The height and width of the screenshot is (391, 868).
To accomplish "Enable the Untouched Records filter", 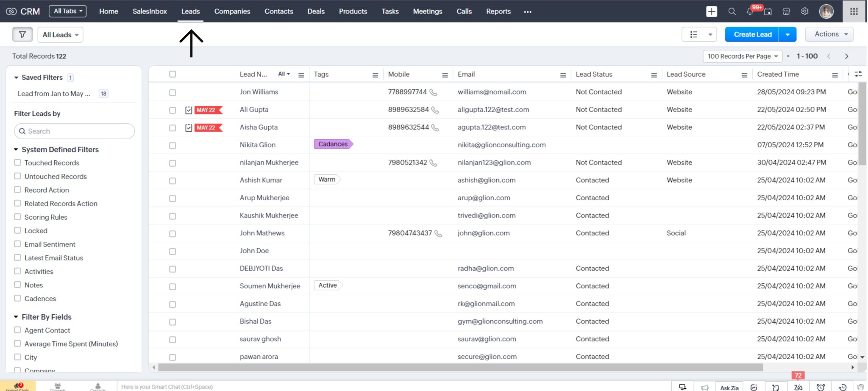I will pos(17,176).
